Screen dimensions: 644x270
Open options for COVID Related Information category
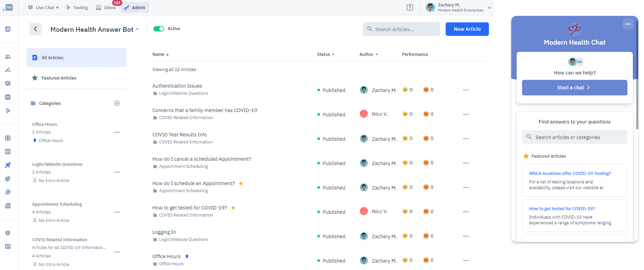117,252
